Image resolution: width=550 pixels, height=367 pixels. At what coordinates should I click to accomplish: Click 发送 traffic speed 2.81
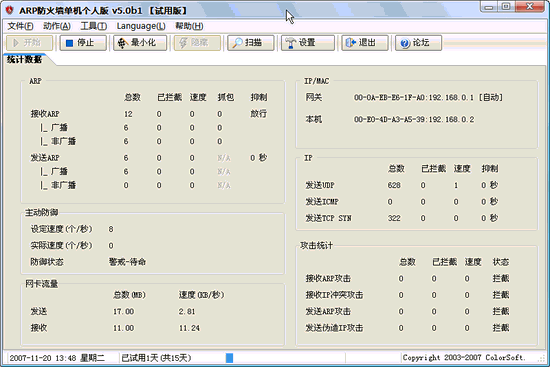click(x=187, y=312)
